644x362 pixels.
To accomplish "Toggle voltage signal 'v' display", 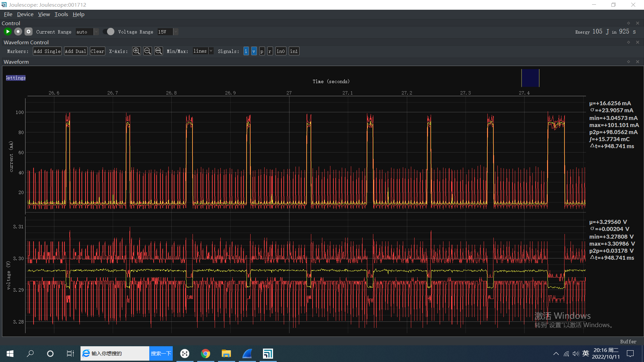I will (254, 51).
